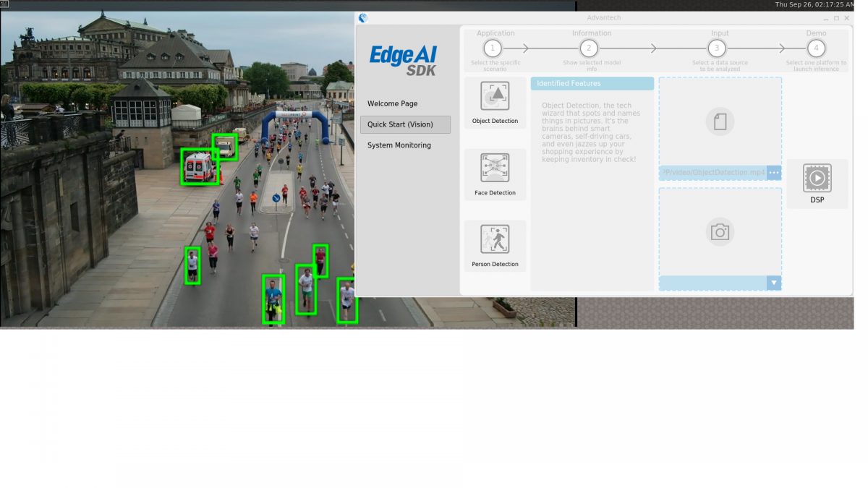Click the document icon in video source panel
This screenshot has width=868, height=488.
click(720, 121)
